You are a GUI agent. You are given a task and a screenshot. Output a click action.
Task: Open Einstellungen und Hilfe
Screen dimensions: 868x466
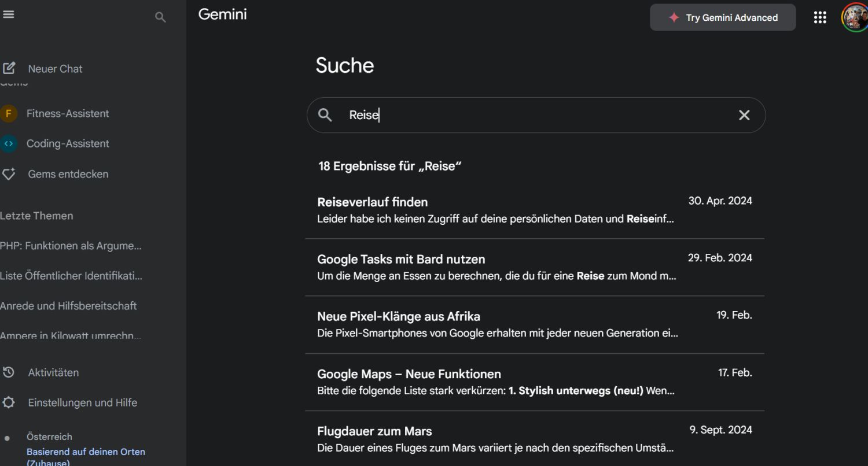point(82,403)
